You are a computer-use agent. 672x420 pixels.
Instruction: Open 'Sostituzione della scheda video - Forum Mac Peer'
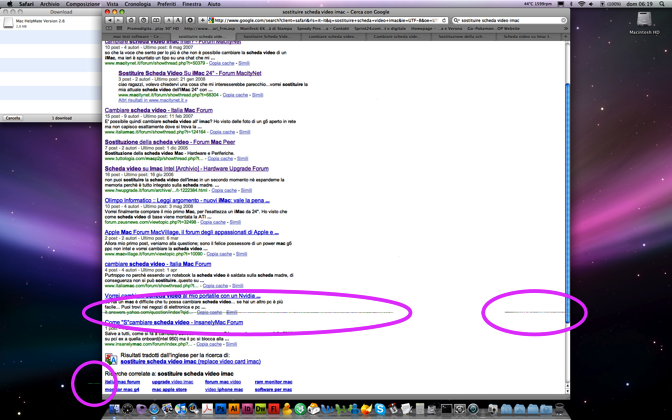tap(170, 142)
